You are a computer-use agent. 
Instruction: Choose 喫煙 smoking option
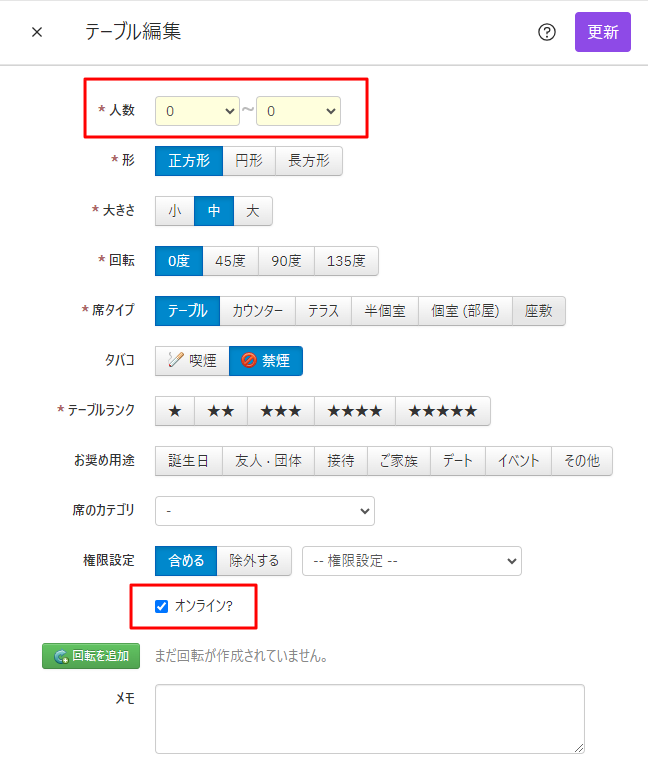pyautogui.click(x=192, y=361)
